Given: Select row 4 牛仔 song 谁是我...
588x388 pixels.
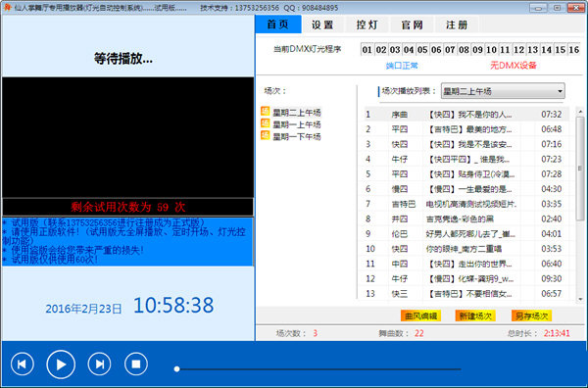Looking at the screenshot, I should point(466,160).
